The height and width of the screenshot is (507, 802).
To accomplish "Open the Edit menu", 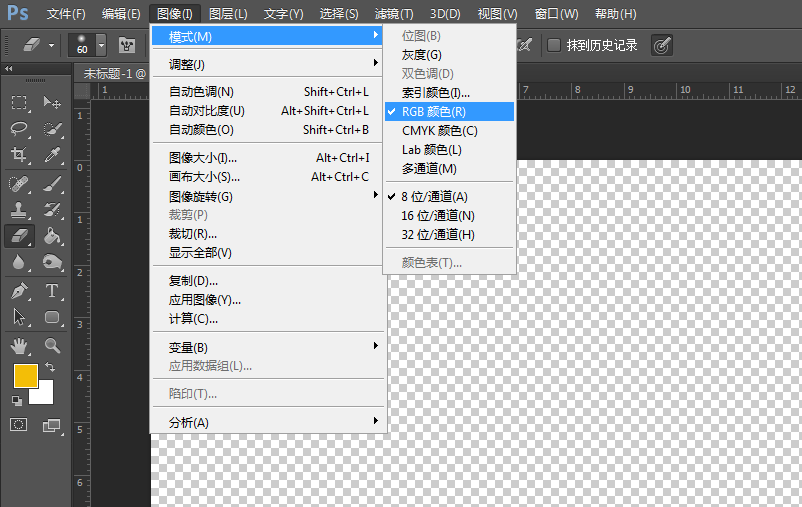I will 121,14.
